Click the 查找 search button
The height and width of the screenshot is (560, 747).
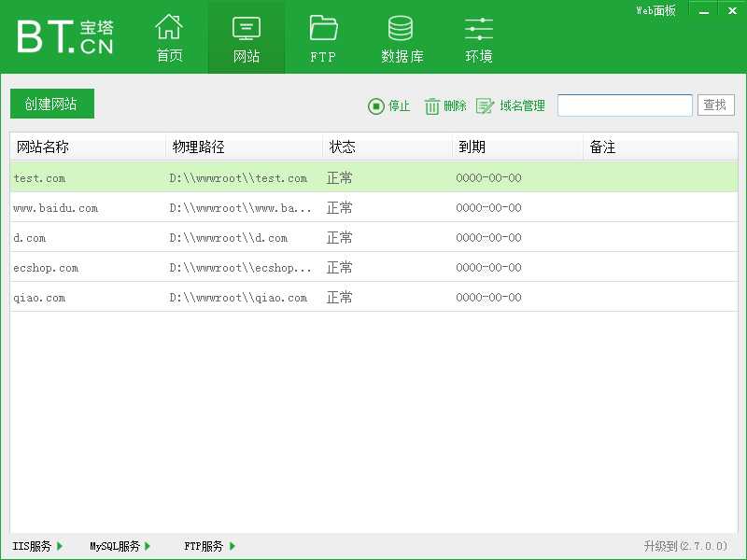pos(715,105)
